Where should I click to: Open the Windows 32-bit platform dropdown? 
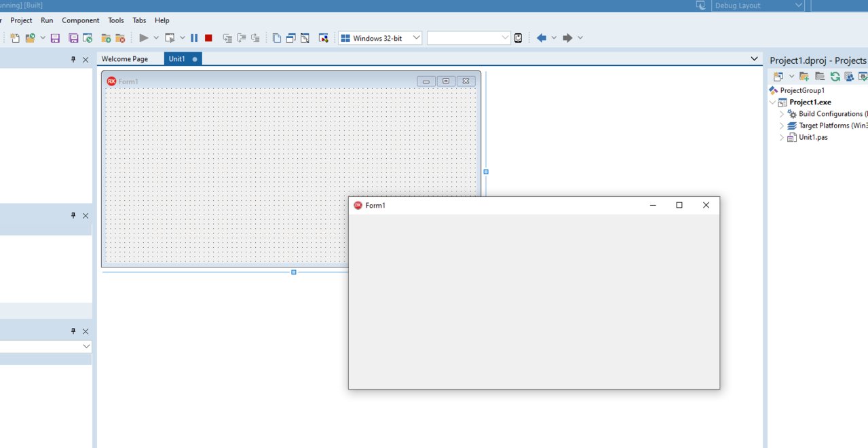[x=380, y=38]
